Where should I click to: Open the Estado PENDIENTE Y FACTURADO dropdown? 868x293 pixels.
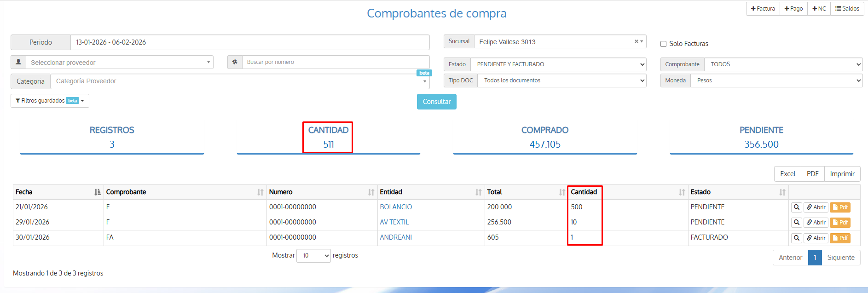pos(558,64)
